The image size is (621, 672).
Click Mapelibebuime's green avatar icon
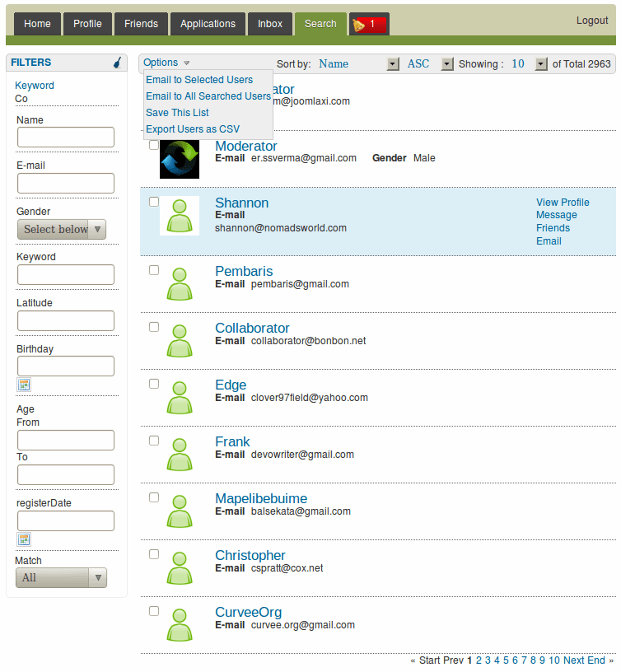point(180,511)
